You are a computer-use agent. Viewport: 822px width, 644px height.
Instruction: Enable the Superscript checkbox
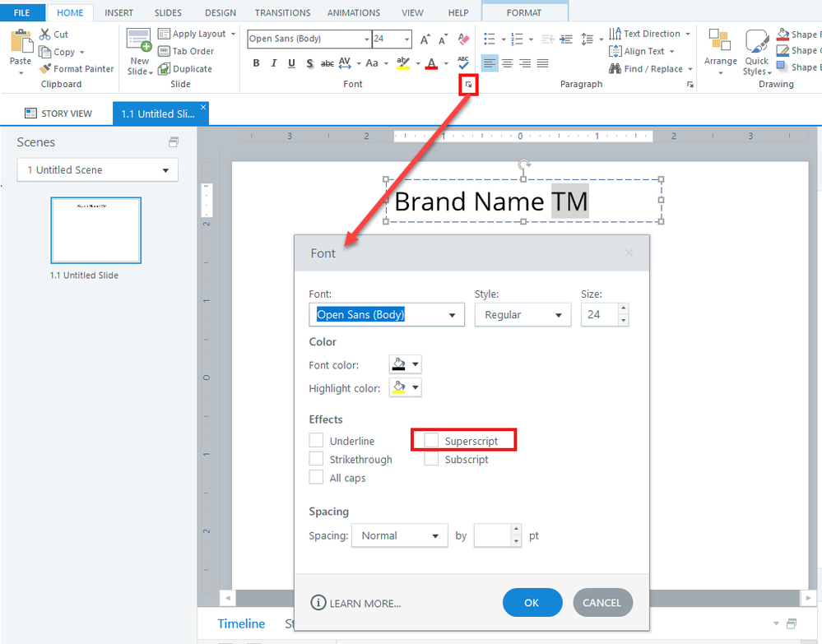431,441
